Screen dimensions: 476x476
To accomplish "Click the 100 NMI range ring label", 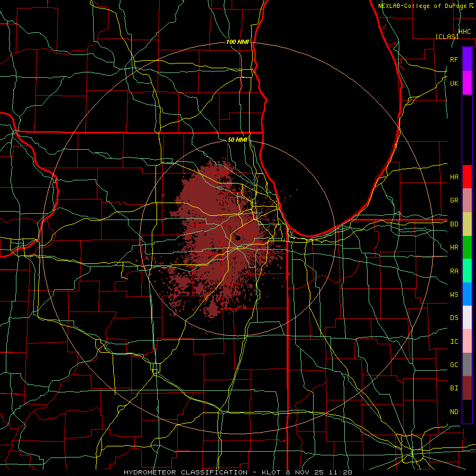I will tap(237, 42).
